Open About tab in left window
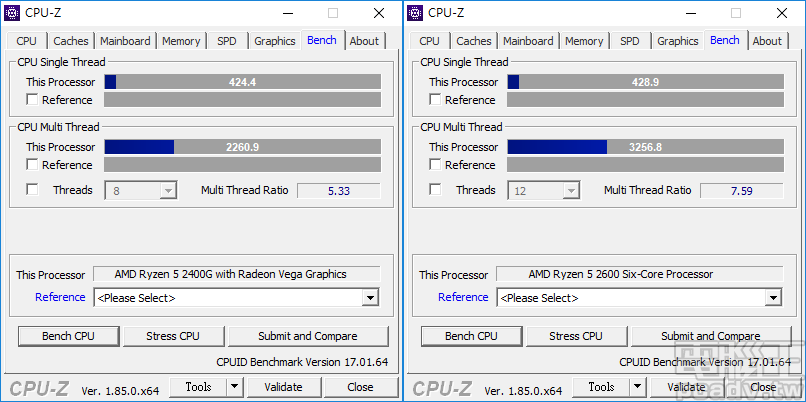The image size is (806, 402). 364,41
